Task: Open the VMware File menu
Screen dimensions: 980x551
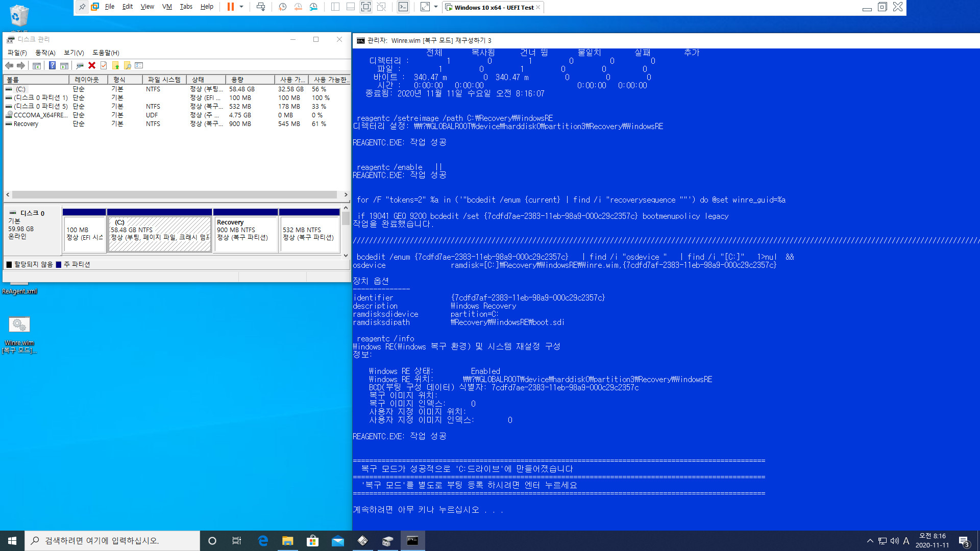Action: [x=110, y=7]
